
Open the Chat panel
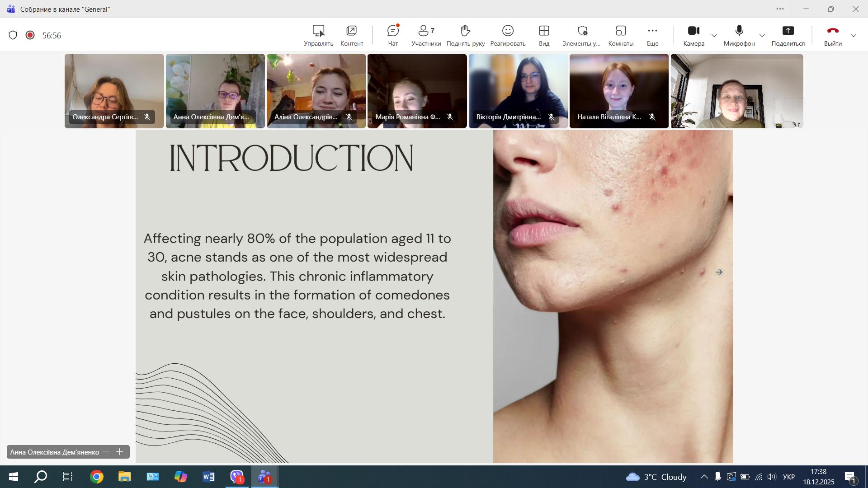392,35
